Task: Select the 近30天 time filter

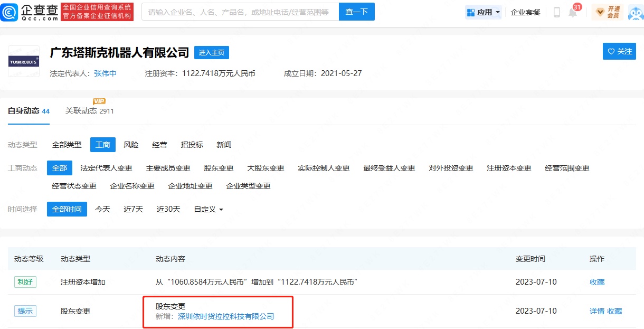Action: coord(168,209)
